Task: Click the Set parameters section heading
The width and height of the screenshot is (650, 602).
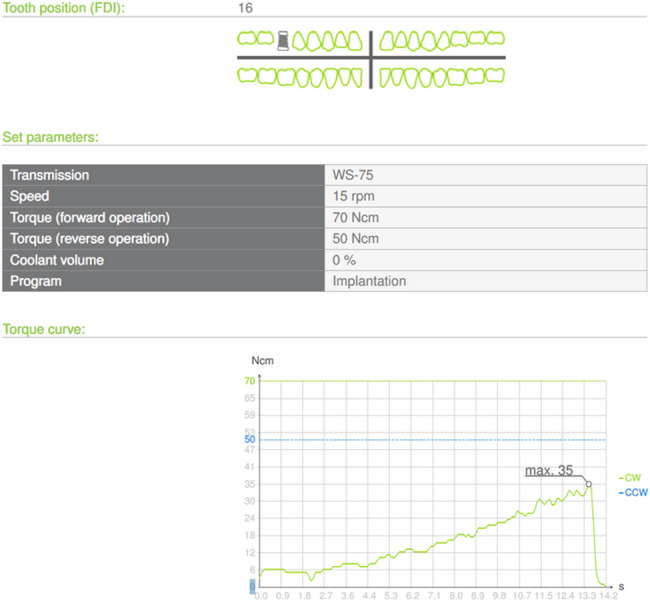Action: [51, 137]
